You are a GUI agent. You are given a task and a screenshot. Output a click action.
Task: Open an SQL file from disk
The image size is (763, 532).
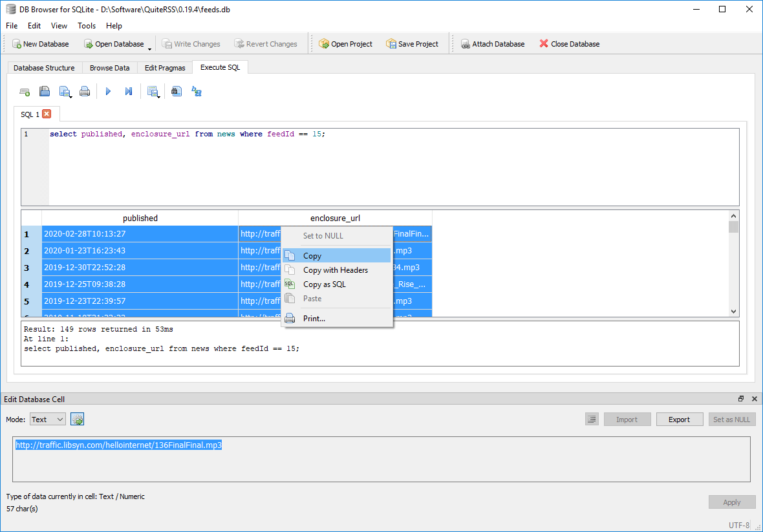[x=45, y=90]
